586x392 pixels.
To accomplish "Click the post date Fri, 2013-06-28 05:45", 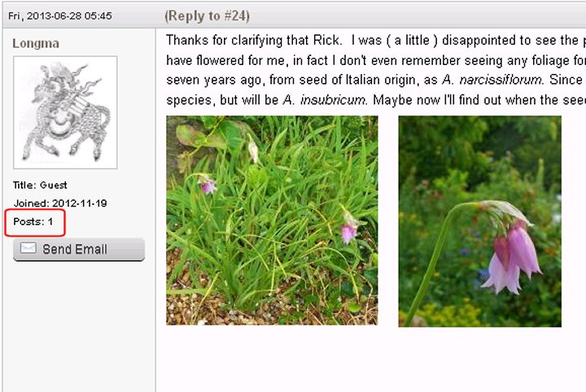I will pyautogui.click(x=60, y=16).
